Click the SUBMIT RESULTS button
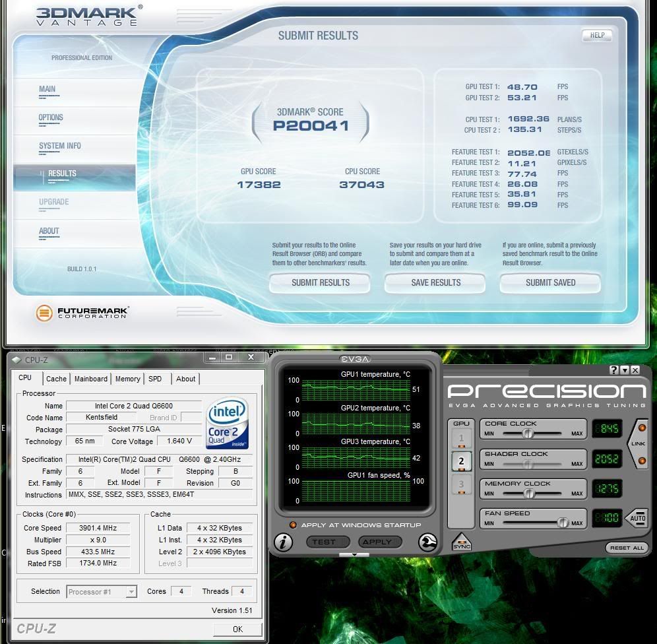 pyautogui.click(x=320, y=283)
